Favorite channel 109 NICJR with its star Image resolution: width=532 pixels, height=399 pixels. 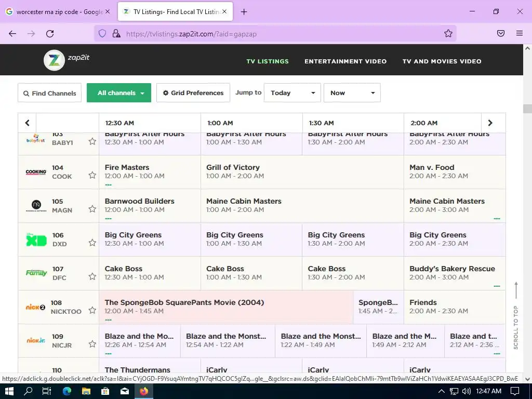(92, 344)
